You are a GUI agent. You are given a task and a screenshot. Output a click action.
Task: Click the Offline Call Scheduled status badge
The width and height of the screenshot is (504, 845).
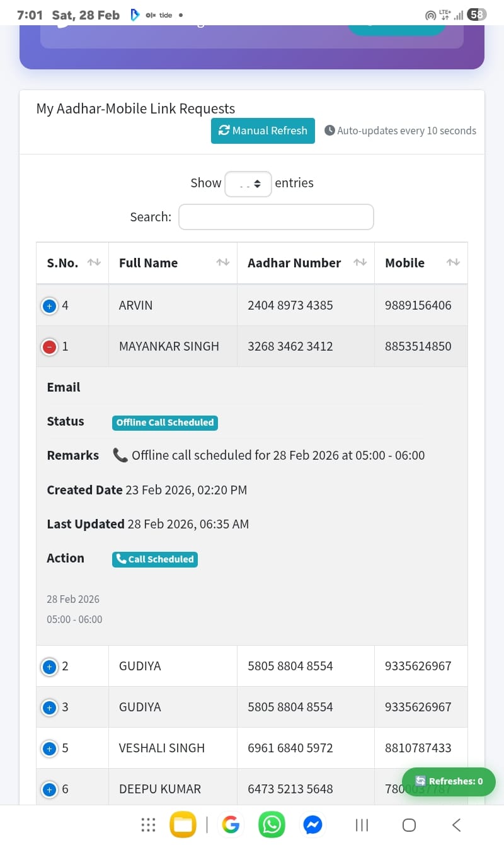[x=165, y=422]
